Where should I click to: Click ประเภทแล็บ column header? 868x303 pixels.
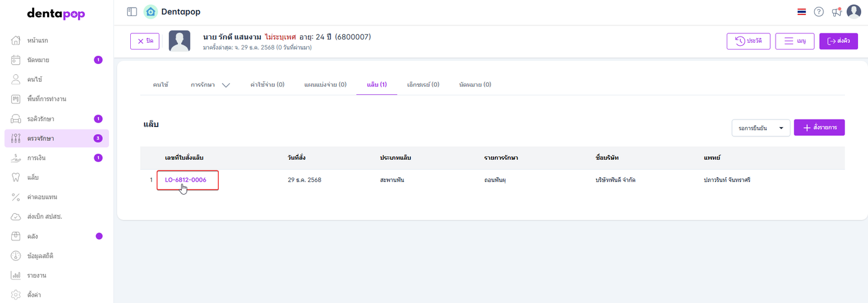[396, 158]
